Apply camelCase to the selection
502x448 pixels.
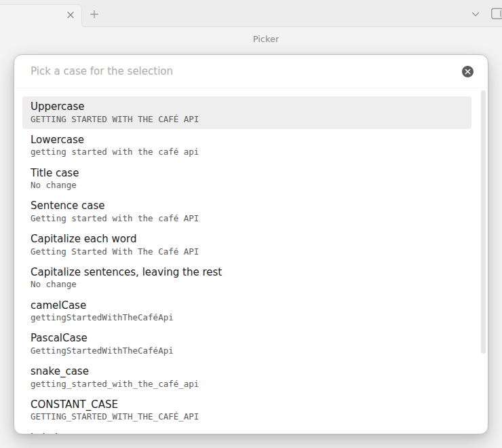coord(247,311)
